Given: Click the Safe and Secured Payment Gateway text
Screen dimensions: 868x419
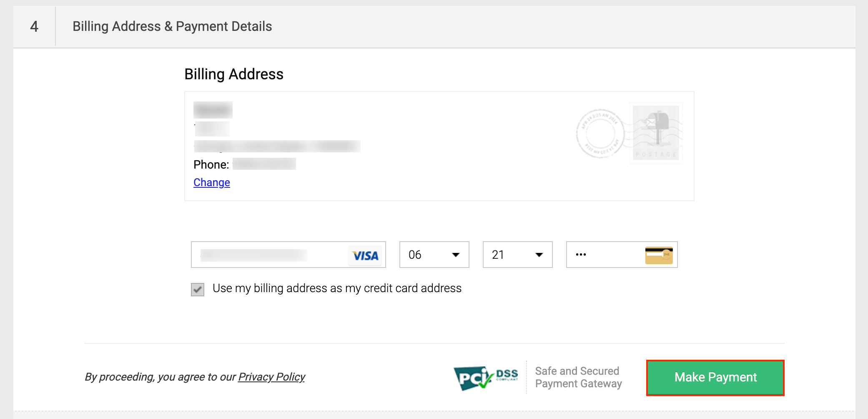Looking at the screenshot, I should point(578,377).
